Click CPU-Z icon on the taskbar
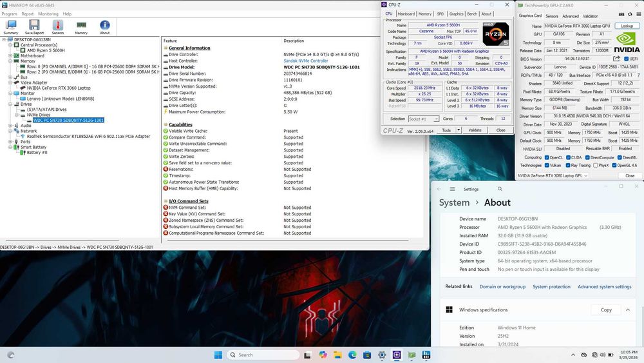The width and height of the screenshot is (644, 363). click(397, 355)
